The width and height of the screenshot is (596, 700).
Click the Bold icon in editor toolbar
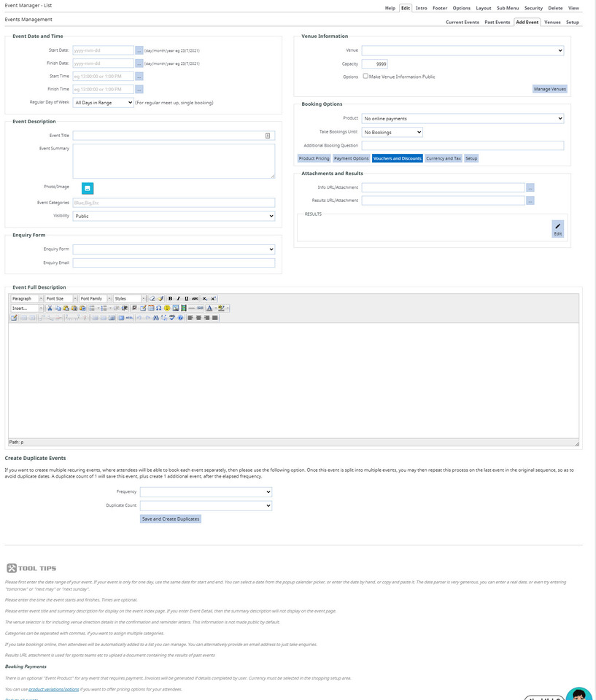170,298
